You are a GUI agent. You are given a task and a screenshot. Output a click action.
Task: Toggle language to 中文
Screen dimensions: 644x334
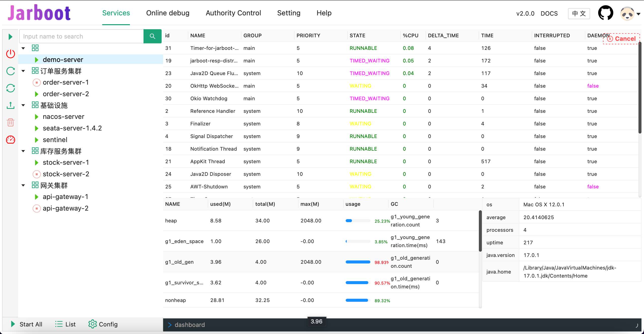(579, 14)
